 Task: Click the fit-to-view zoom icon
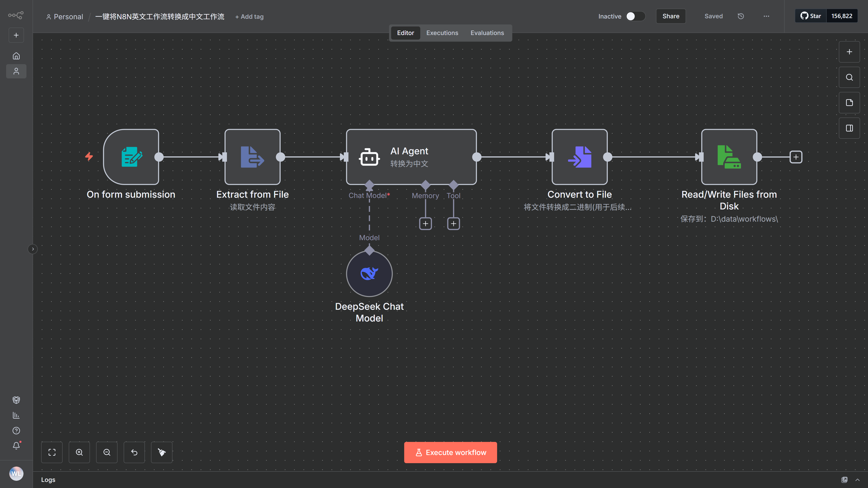tap(52, 452)
